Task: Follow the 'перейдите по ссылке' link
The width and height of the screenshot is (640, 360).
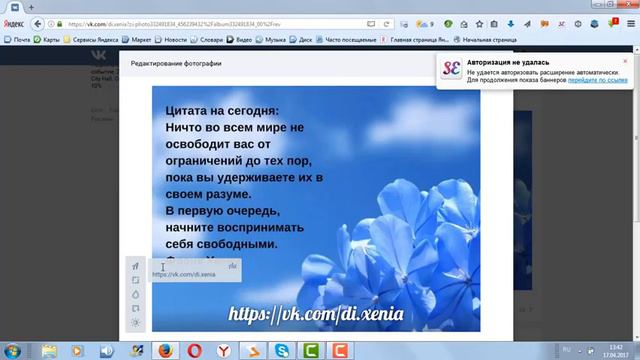Action: coord(598,80)
